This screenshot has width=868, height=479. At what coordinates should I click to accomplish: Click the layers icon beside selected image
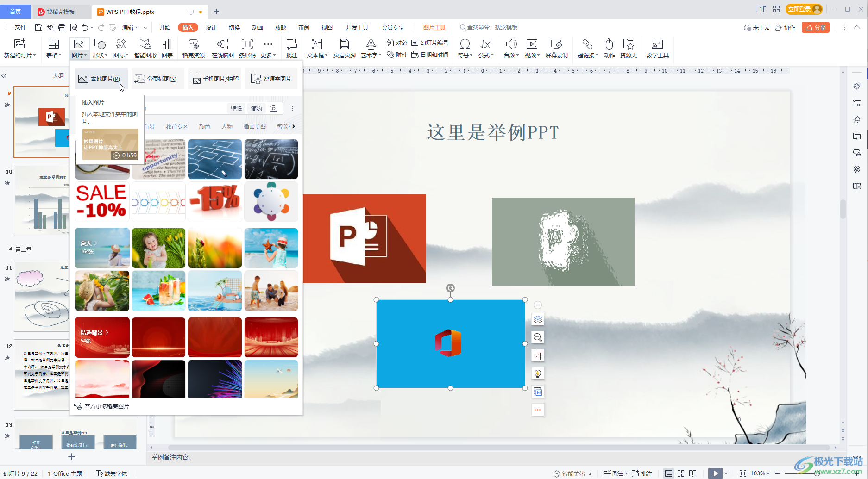tap(537, 319)
